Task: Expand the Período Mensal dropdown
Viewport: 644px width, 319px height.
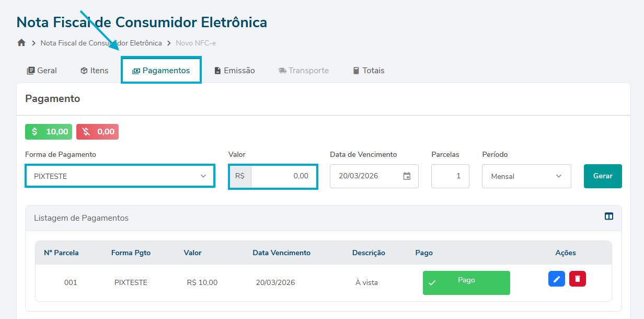Action: pyautogui.click(x=526, y=176)
